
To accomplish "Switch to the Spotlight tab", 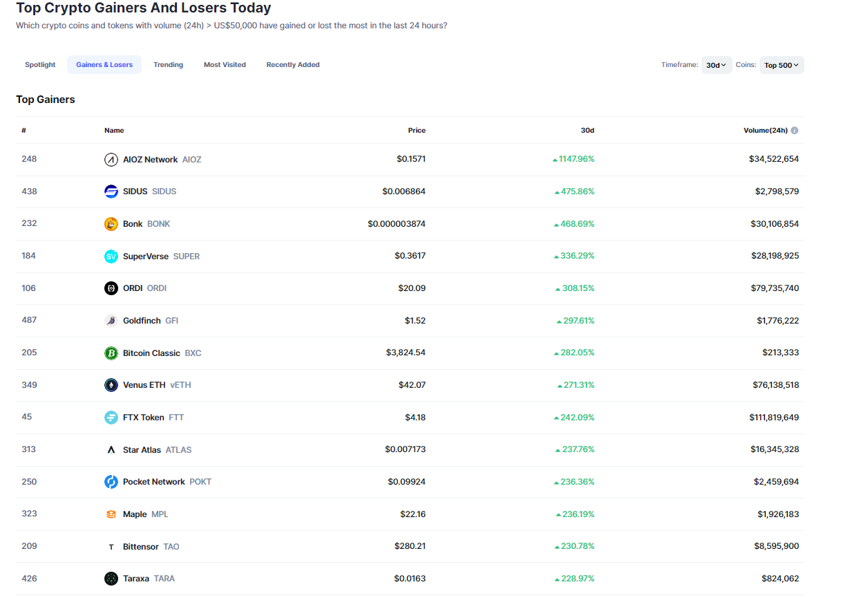I will tap(40, 65).
